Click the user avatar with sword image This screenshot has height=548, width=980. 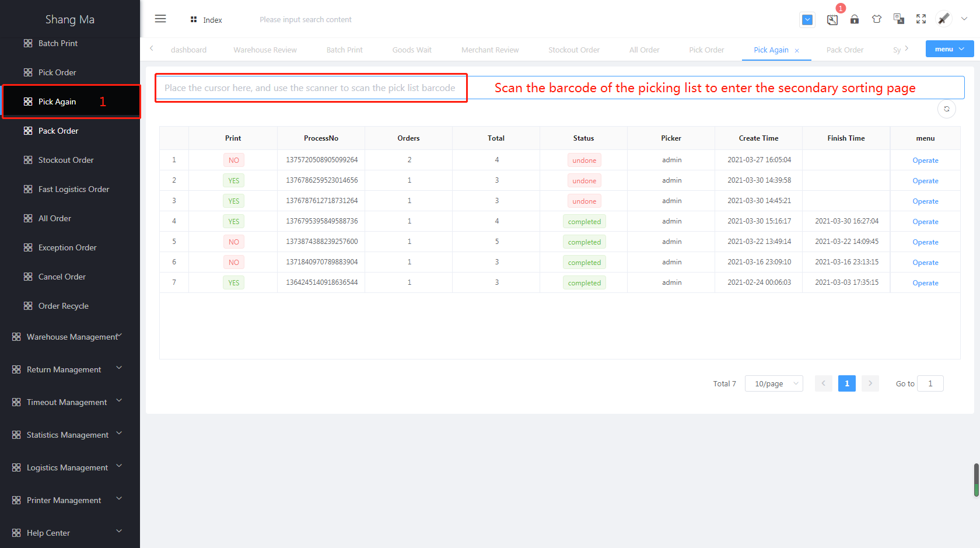click(x=944, y=19)
